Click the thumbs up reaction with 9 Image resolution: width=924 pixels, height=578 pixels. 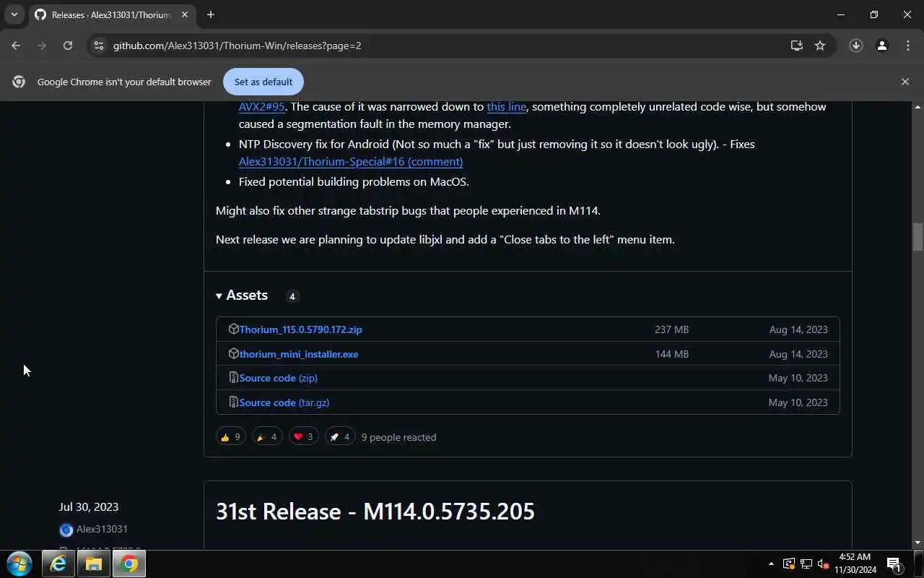231,437
